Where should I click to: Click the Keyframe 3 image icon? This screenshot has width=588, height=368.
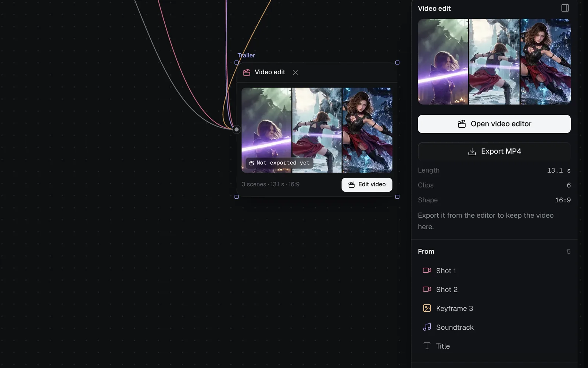(x=427, y=308)
